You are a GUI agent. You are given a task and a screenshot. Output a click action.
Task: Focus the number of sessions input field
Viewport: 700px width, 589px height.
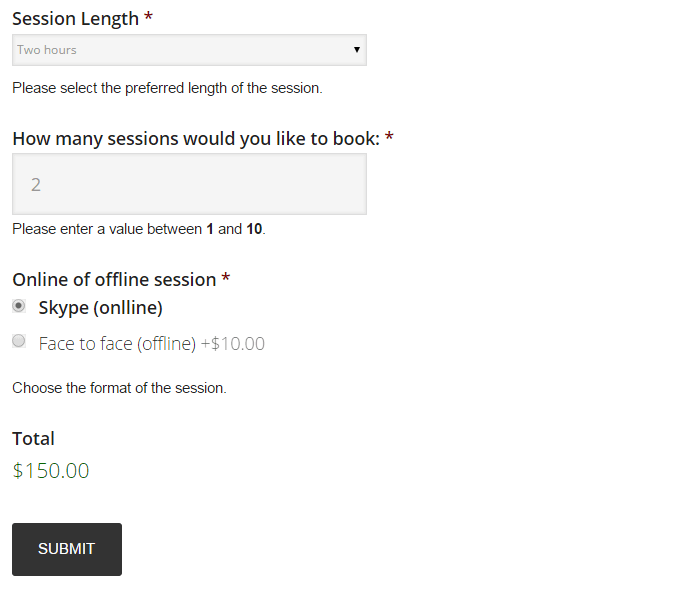[x=189, y=184]
